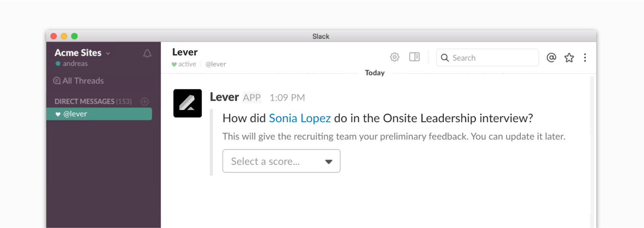Select the @lever direct message
The width and height of the screenshot is (644, 228).
pos(99,114)
